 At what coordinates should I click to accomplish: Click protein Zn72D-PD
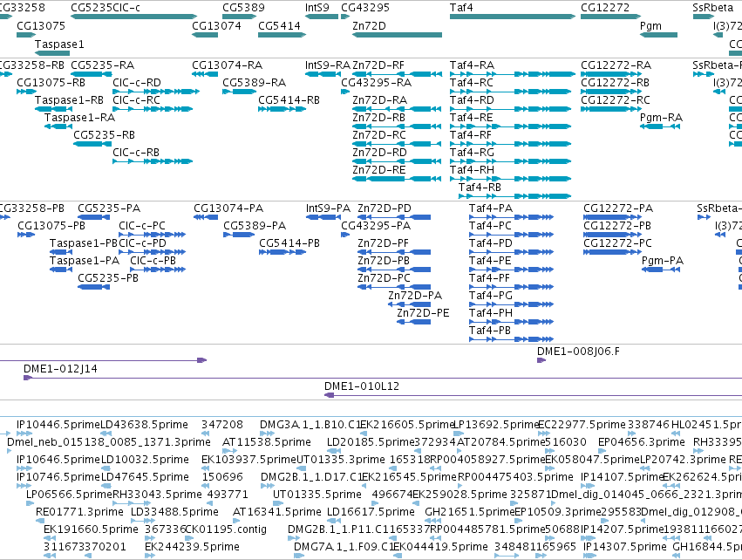(x=394, y=217)
